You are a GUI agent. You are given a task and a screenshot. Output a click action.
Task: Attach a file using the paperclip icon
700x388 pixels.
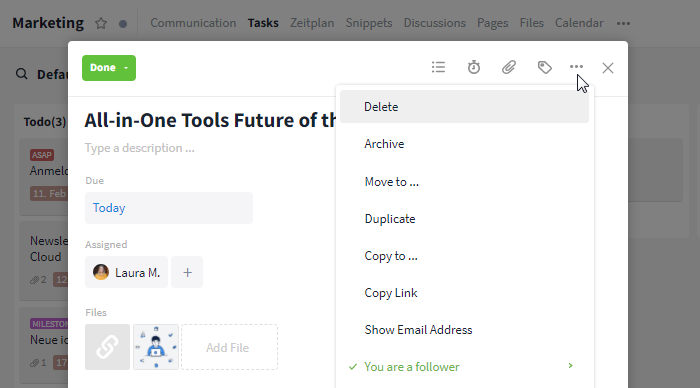point(508,67)
